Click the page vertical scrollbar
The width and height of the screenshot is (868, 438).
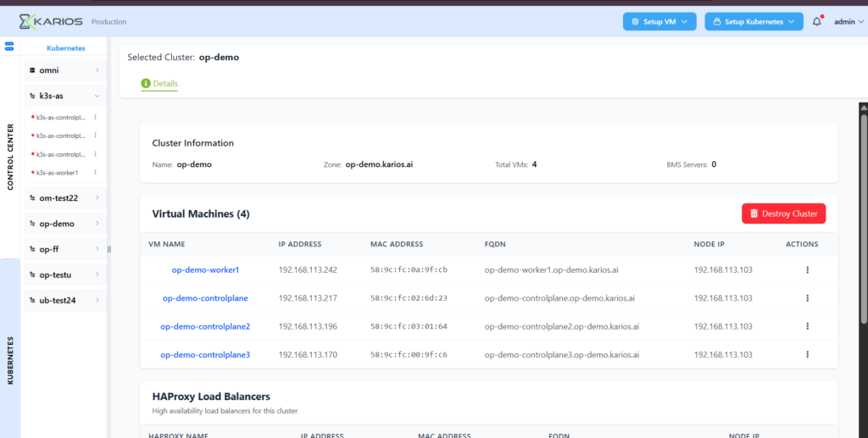click(864, 219)
